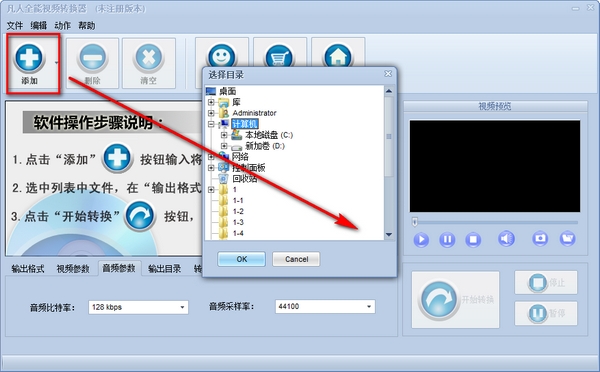The image size is (600, 372).
Task: Click the smiley face toolbar icon
Action: coord(222,57)
